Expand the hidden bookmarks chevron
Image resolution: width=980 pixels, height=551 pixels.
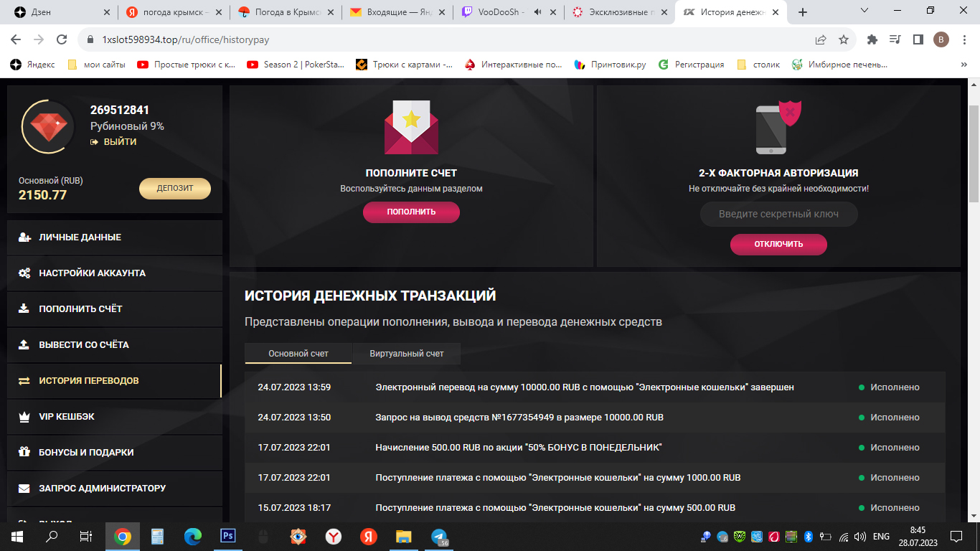[x=963, y=65]
